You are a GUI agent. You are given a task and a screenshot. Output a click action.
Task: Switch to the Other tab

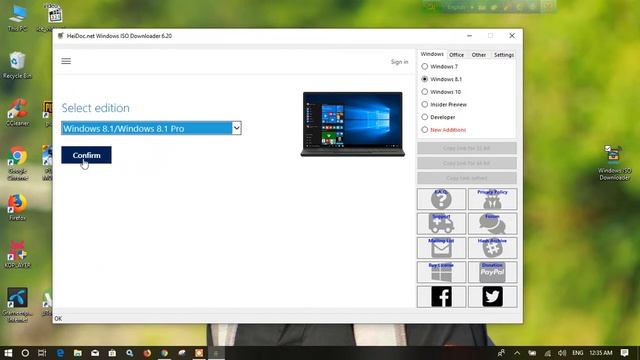479,55
